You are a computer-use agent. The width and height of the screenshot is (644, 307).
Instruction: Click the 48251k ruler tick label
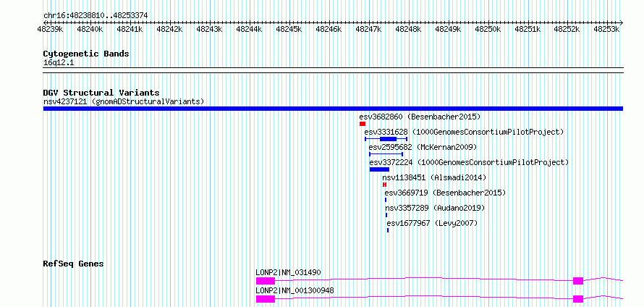[x=528, y=29]
